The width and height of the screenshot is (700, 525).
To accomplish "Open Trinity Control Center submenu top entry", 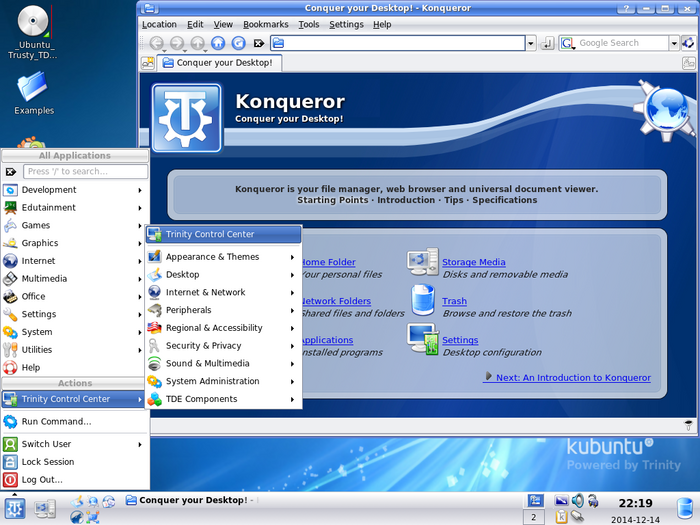I will pos(223,234).
